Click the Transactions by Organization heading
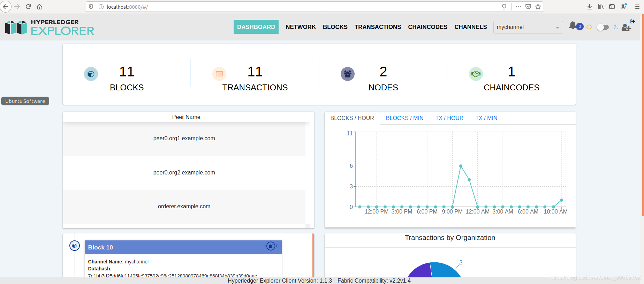Viewport: 644px width, 284px height. pos(450,238)
